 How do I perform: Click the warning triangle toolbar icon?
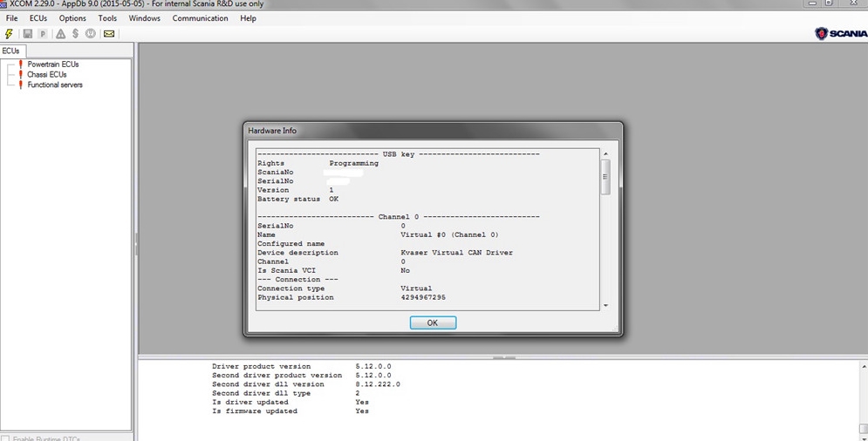(x=60, y=34)
